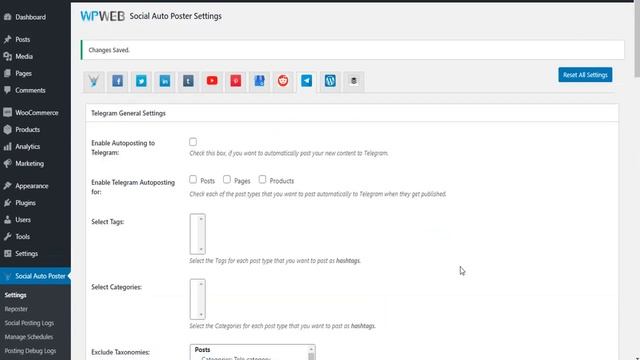
Task: Click the Changes Saved notice text
Action: pos(109,50)
